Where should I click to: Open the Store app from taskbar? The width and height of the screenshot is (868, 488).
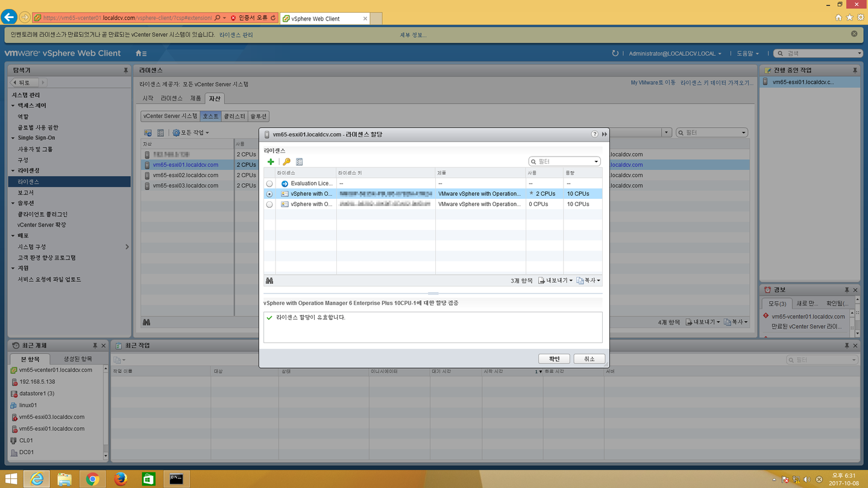[x=148, y=478]
